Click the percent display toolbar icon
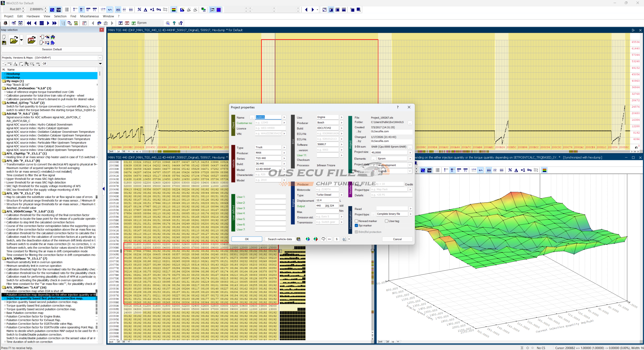Screen dimensions: 644x350 click(139, 10)
